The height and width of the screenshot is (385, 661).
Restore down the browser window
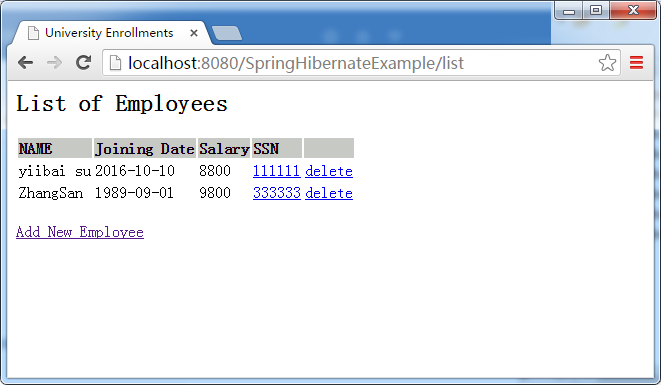[x=596, y=10]
